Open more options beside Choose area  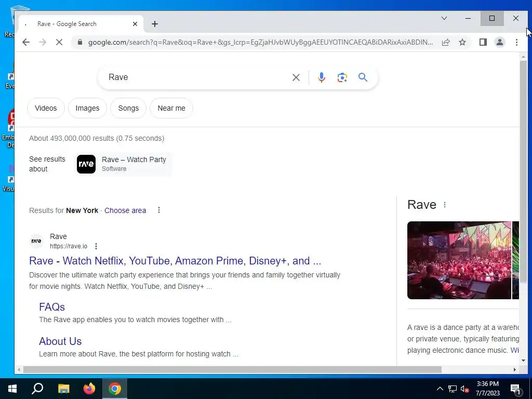click(x=159, y=210)
